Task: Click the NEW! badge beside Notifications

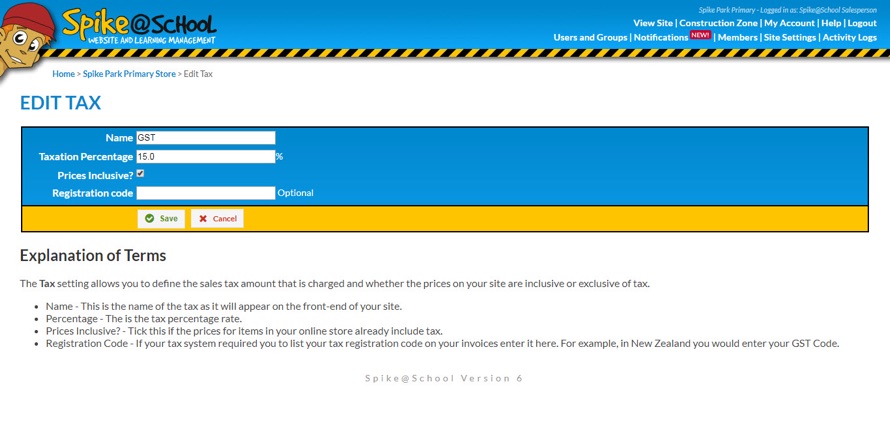Action: pyautogui.click(x=700, y=35)
